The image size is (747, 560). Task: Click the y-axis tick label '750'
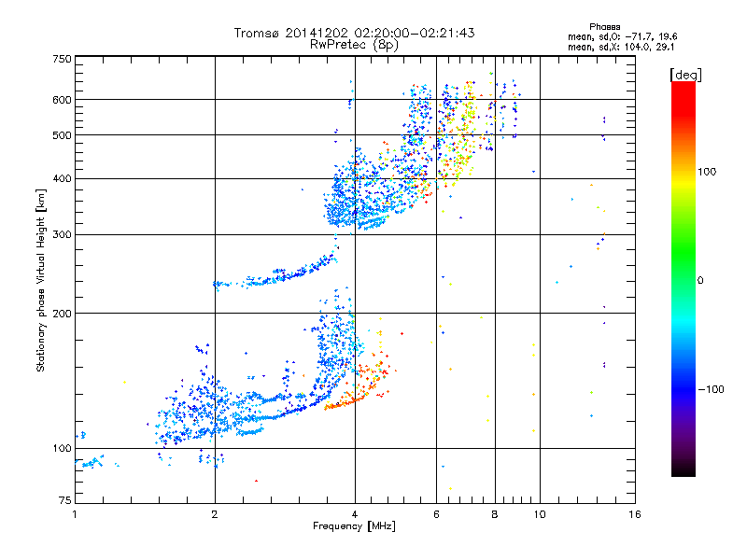point(62,59)
